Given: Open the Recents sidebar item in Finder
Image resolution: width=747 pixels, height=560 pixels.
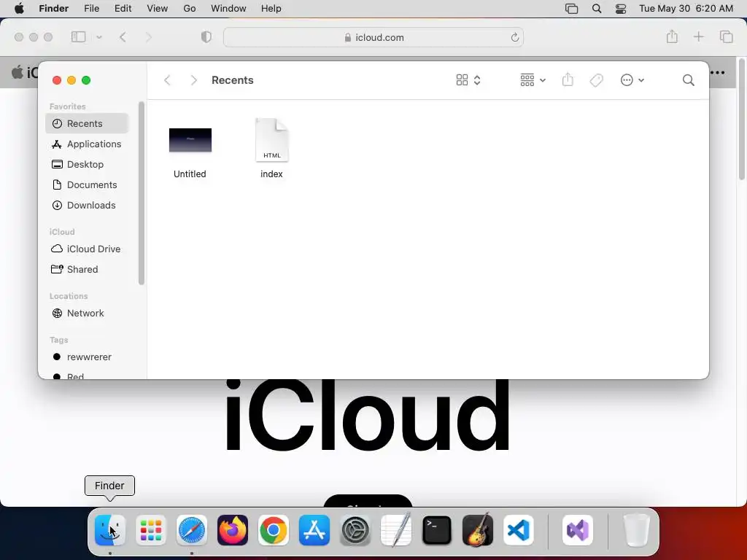Looking at the screenshot, I should tap(87, 123).
